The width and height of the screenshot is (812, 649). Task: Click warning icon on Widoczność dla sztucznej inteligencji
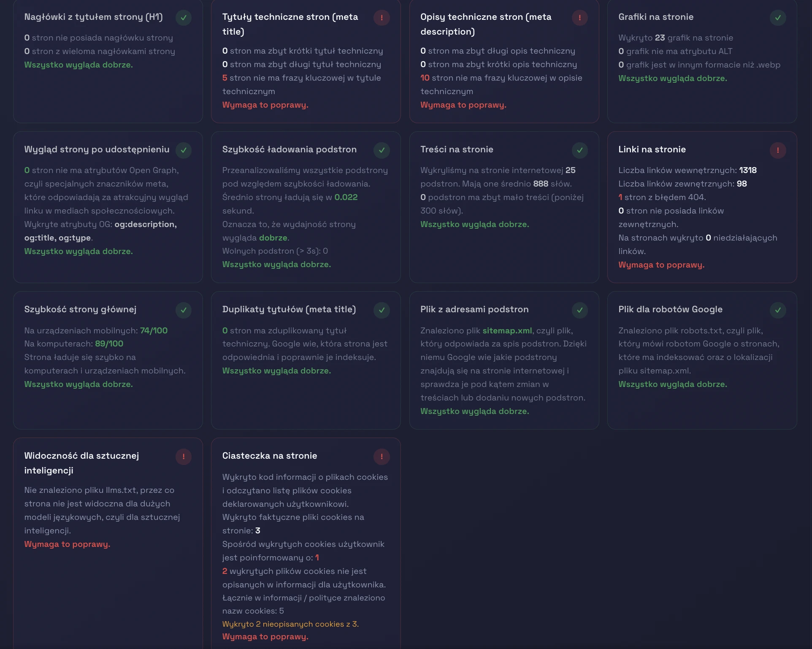[184, 457]
